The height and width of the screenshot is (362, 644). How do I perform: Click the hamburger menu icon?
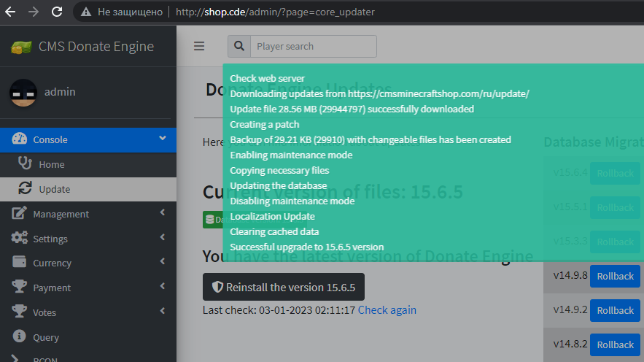point(199,46)
